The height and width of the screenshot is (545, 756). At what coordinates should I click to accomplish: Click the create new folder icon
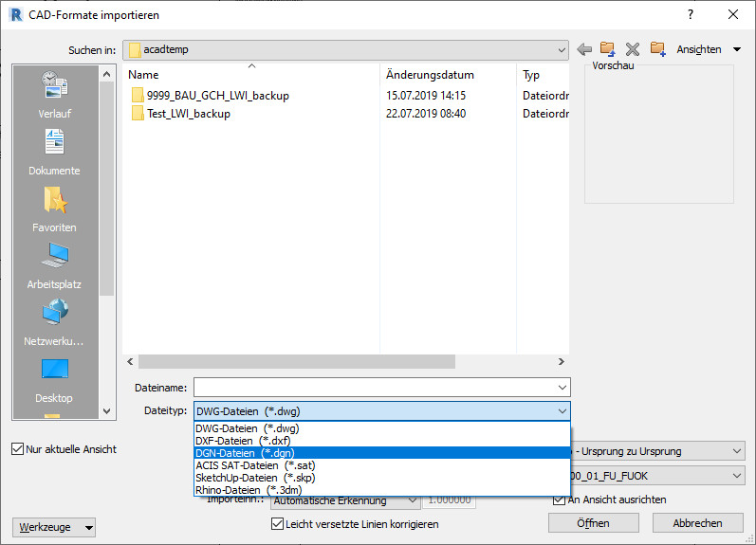pyautogui.click(x=657, y=49)
